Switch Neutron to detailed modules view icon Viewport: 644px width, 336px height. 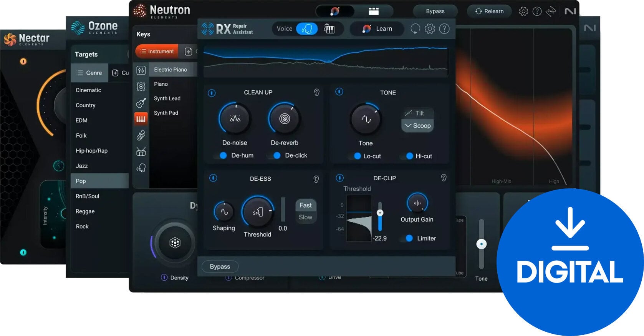click(x=374, y=11)
